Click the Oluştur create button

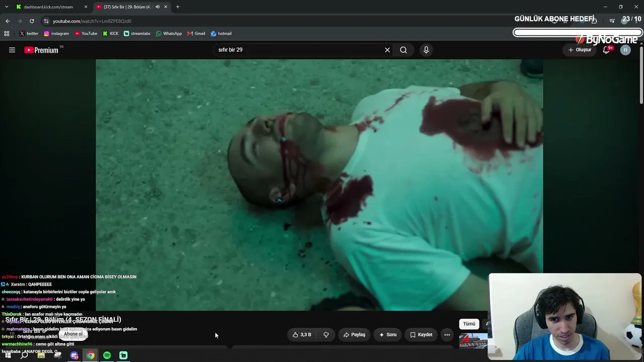coord(580,50)
